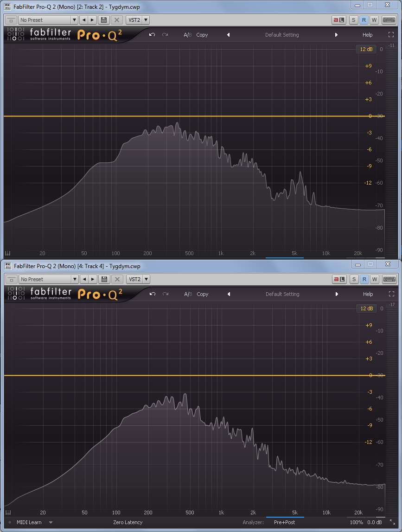Expand MIDI Learn options arrow

(51, 522)
